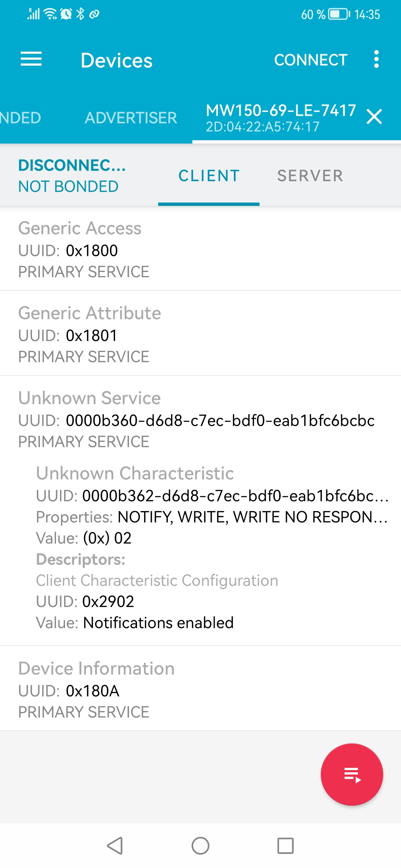Expand the Generic Attribute service
The height and width of the screenshot is (868, 401).
coord(200,334)
